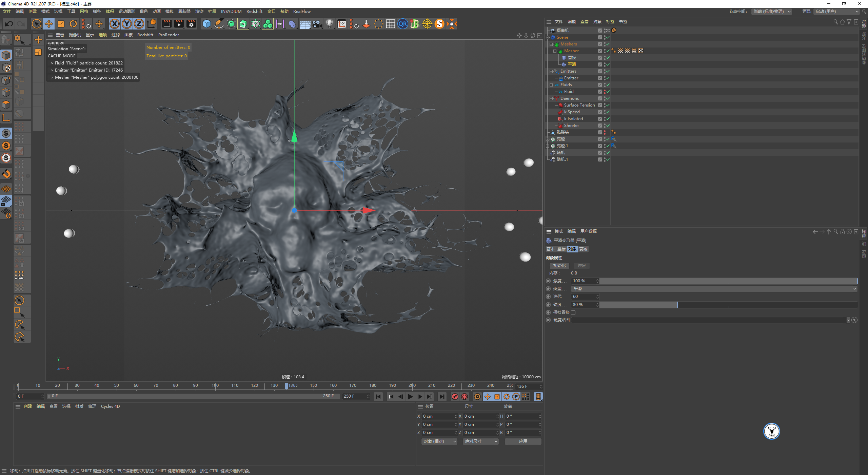Toggle Parameter keyframe recording P button
The image size is (868, 475).
[x=516, y=397]
